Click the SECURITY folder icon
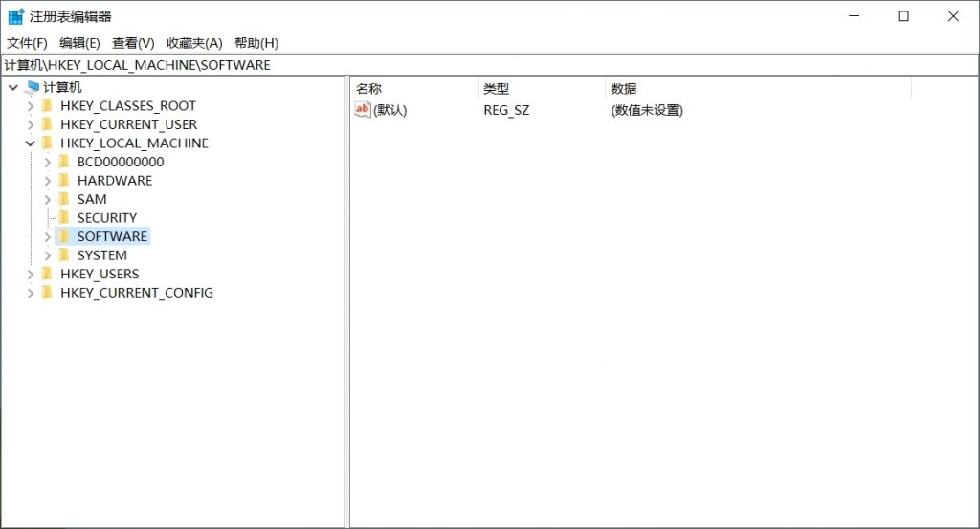Viewport: 980px width, 529px height. (x=64, y=218)
